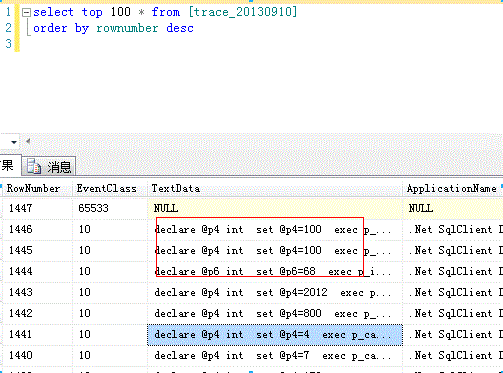
Task: Click the TextData column header
Action: pos(275,189)
